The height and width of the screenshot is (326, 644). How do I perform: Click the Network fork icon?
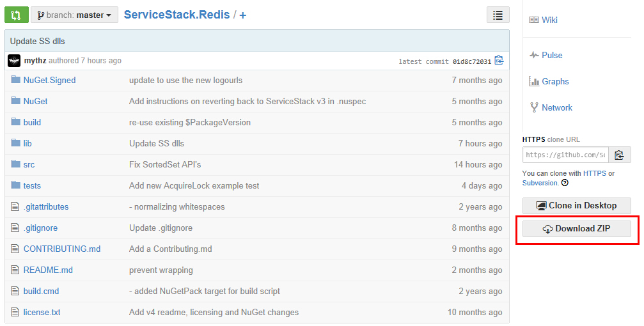click(534, 107)
